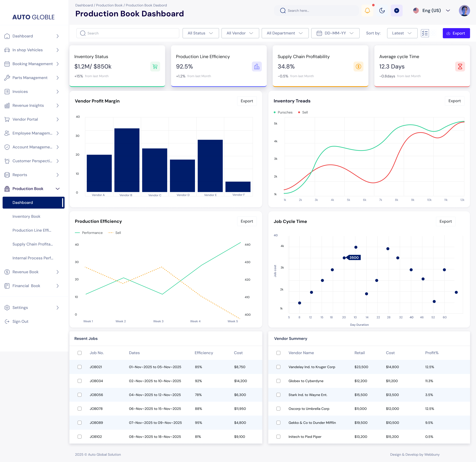The image size is (476, 462).
Task: Collapse the Production Book chevron
Action: tap(58, 189)
